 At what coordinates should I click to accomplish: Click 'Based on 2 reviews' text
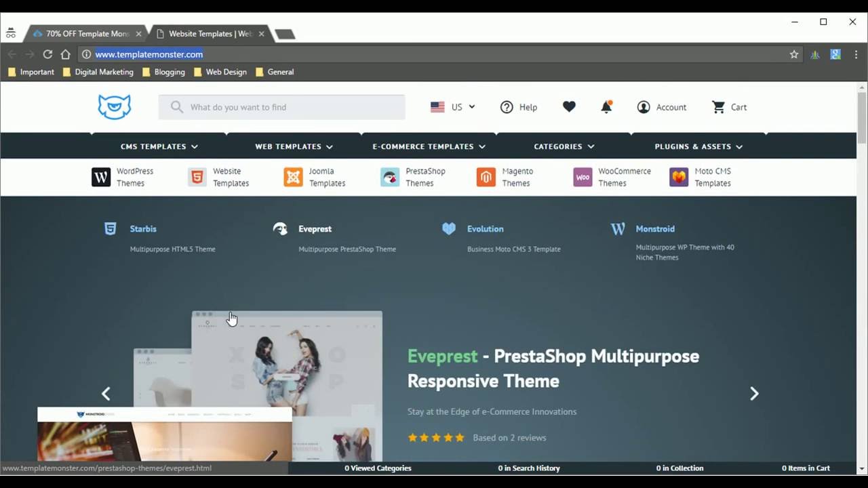509,438
